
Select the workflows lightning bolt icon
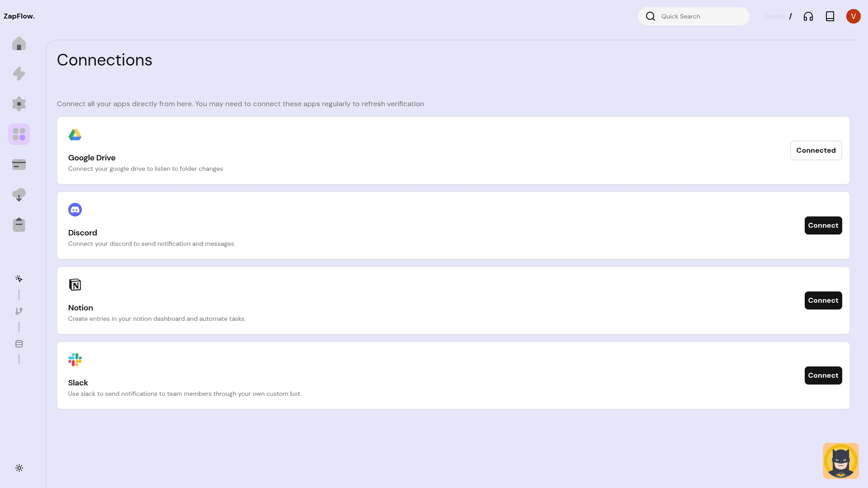click(19, 74)
